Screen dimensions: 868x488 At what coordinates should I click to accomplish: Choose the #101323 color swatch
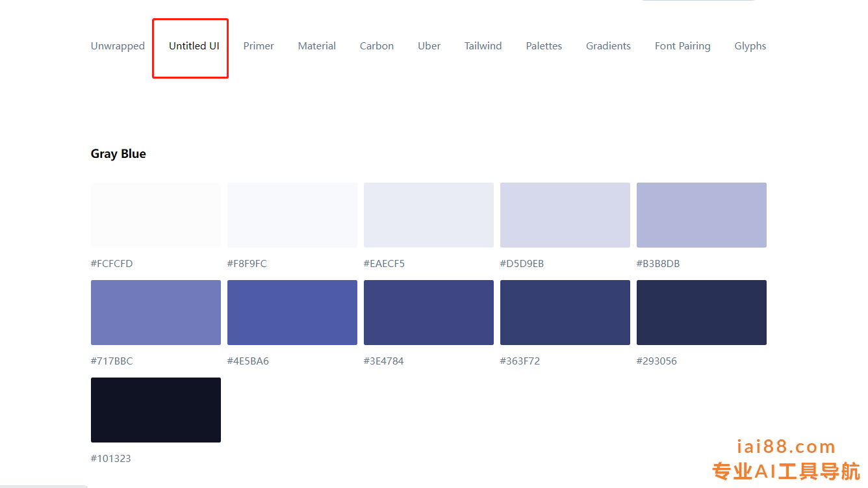[156, 410]
